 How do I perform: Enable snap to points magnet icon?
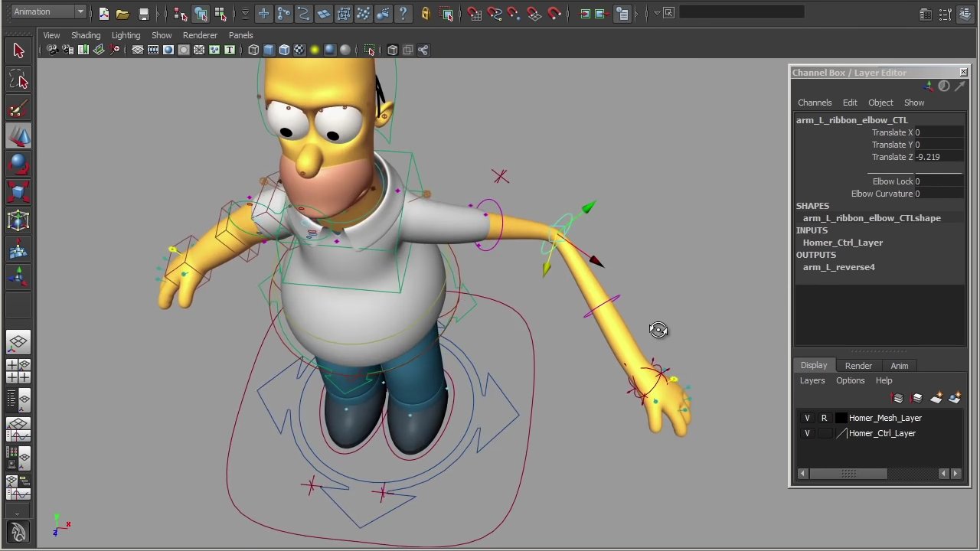tap(514, 13)
